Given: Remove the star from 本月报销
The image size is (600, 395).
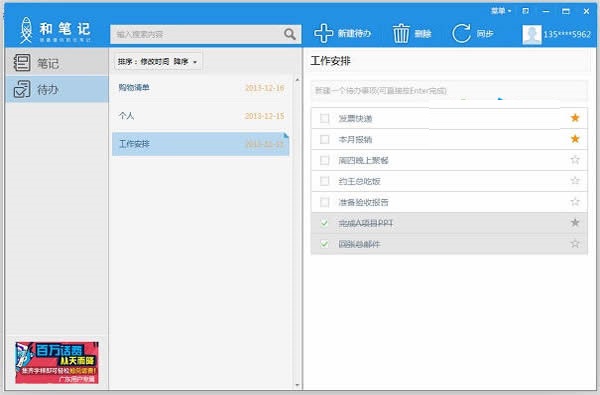Looking at the screenshot, I should pos(575,139).
